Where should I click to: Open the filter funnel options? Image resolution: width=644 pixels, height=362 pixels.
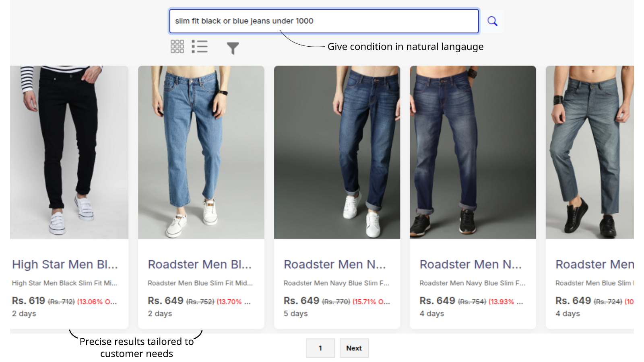[233, 48]
